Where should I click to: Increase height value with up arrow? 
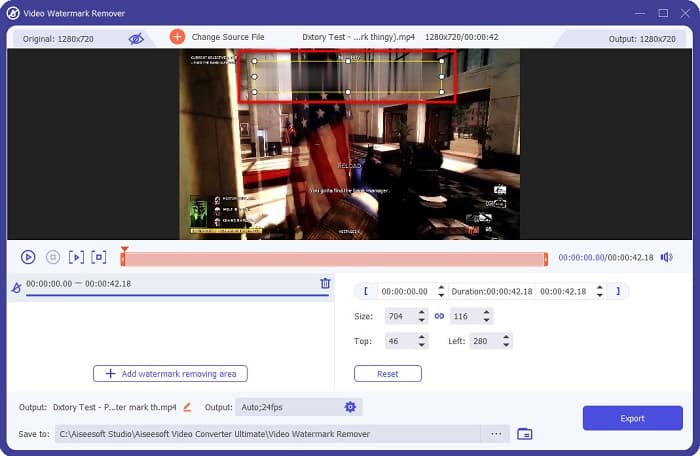(487, 312)
